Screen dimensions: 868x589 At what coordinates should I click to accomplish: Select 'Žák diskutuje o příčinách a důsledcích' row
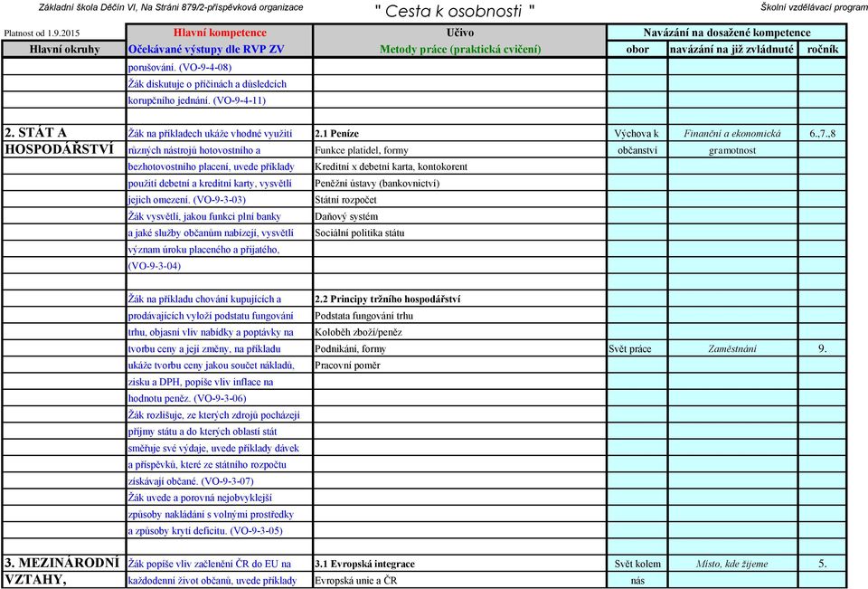[x=220, y=83]
